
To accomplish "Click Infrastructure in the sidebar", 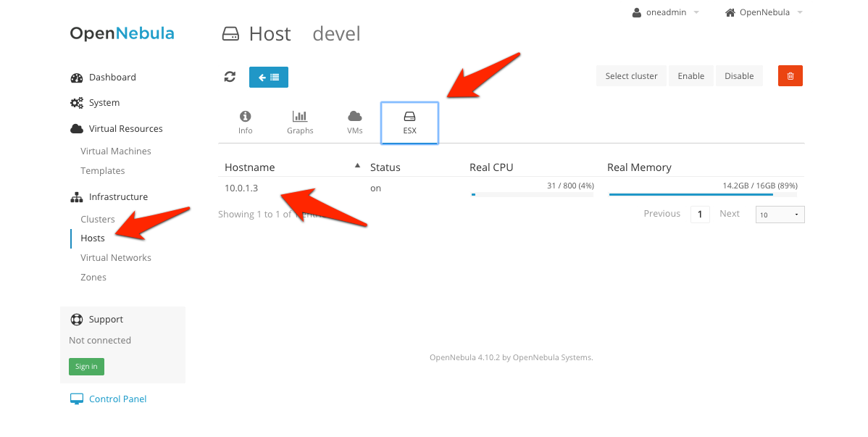I will (118, 196).
